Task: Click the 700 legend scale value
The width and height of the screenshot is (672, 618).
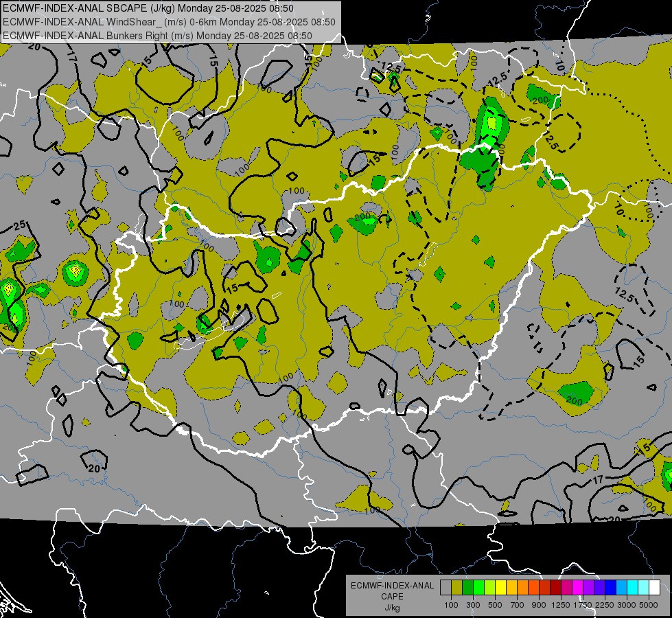Action: coord(518,605)
